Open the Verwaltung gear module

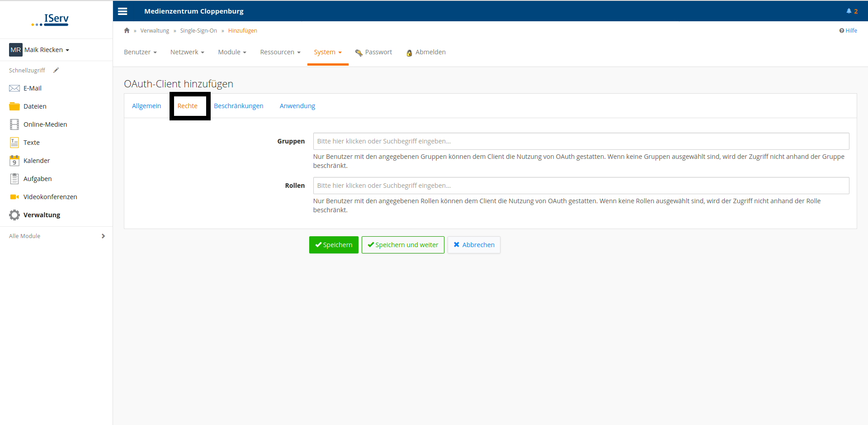[41, 215]
